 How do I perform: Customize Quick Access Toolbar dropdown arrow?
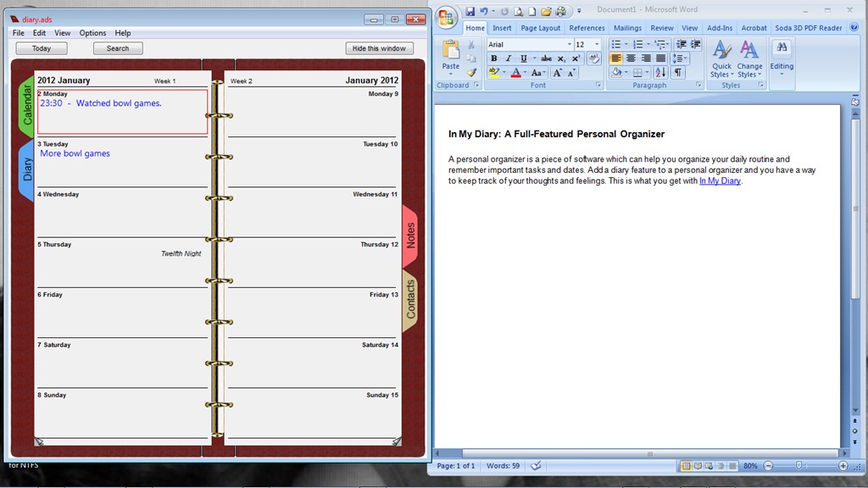[579, 11]
